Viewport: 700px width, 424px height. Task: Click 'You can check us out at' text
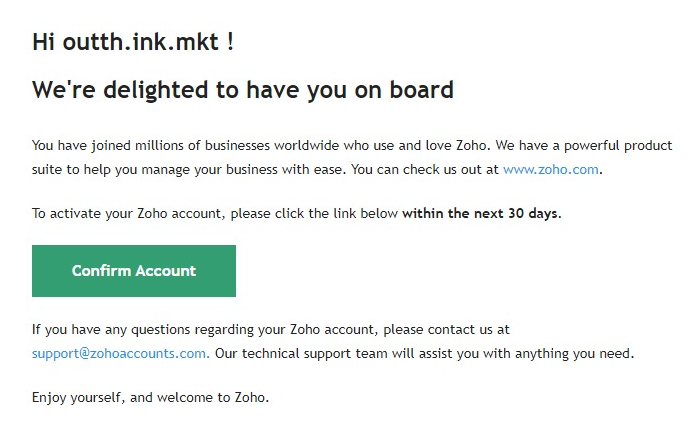coord(425,170)
